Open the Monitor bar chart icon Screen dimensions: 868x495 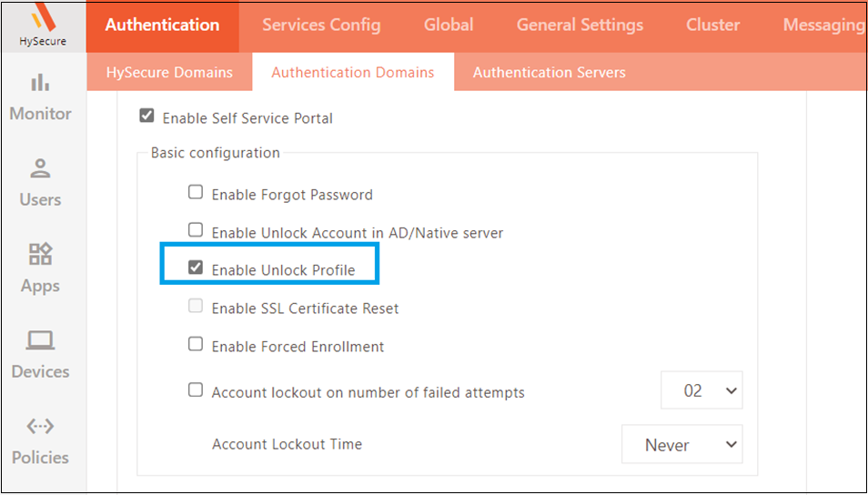[x=40, y=83]
